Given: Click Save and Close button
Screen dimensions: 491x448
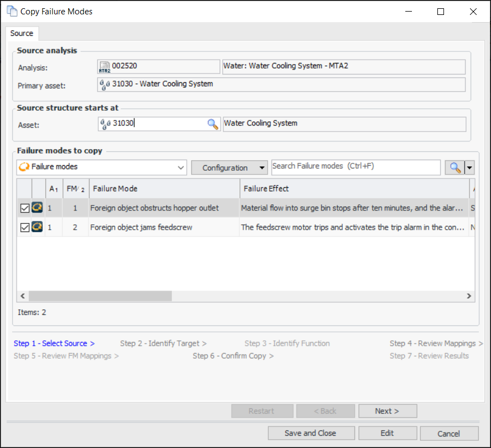Looking at the screenshot, I should pyautogui.click(x=310, y=433).
